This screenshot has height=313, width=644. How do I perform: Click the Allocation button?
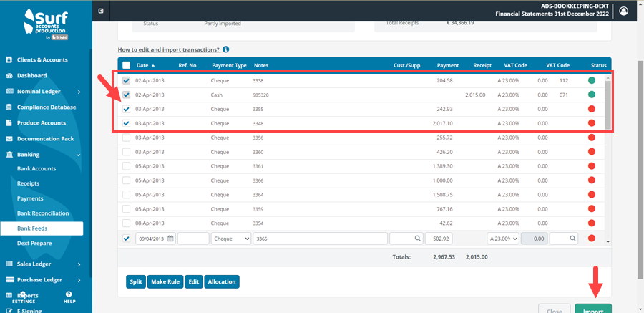point(222,281)
